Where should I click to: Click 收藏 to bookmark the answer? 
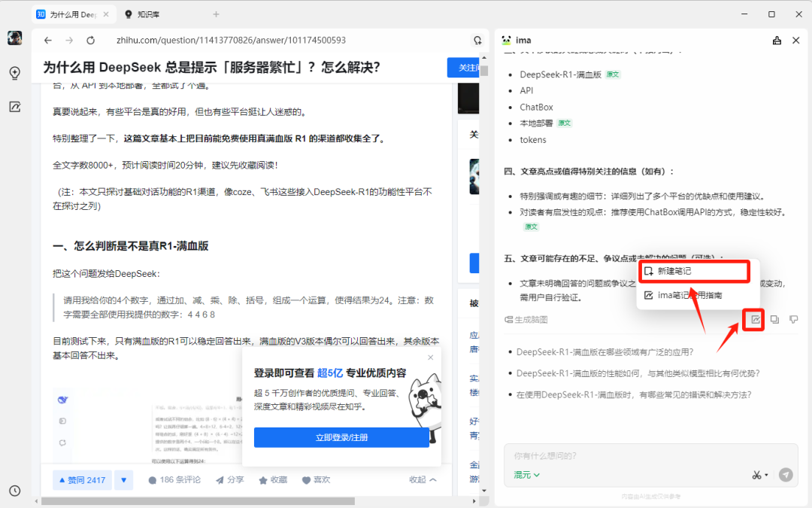point(273,480)
